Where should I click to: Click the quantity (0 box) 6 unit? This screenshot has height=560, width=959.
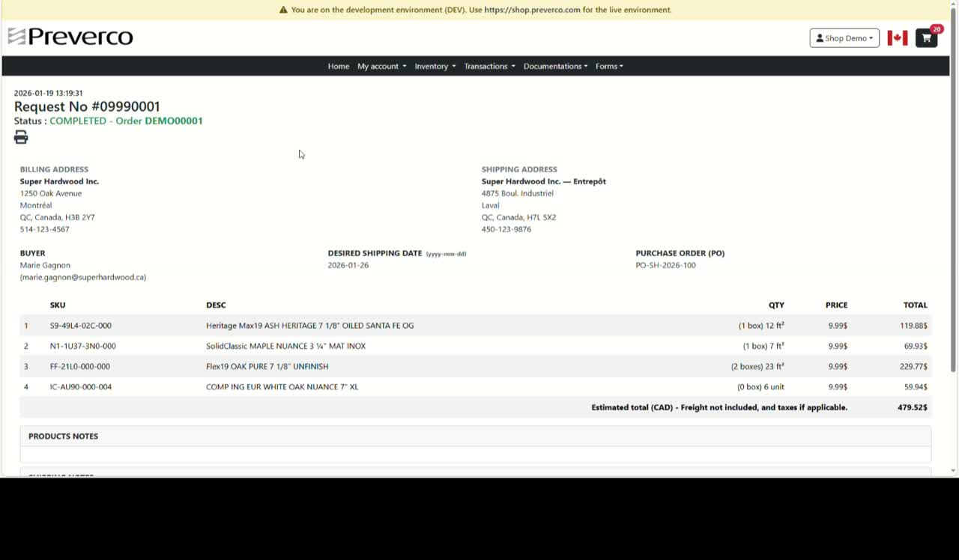[761, 387]
